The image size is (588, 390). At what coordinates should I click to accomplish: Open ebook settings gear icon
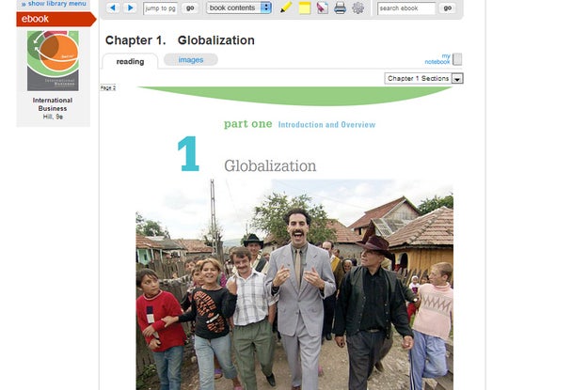pyautogui.click(x=358, y=8)
